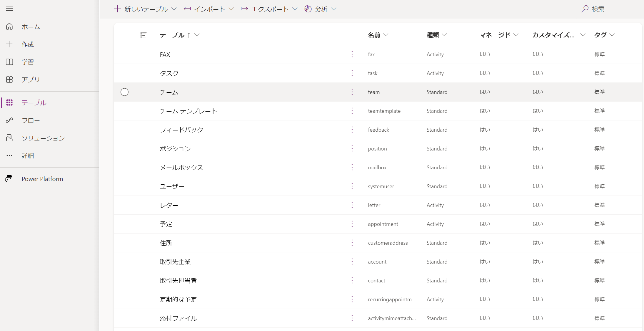The width and height of the screenshot is (644, 331).
Task: Open the hamburger navigation menu
Action: (x=9, y=9)
